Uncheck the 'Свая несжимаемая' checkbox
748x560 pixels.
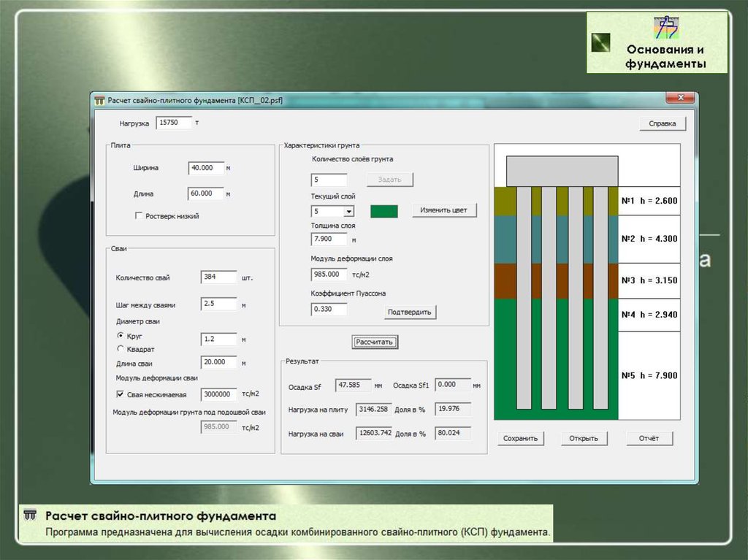121,394
